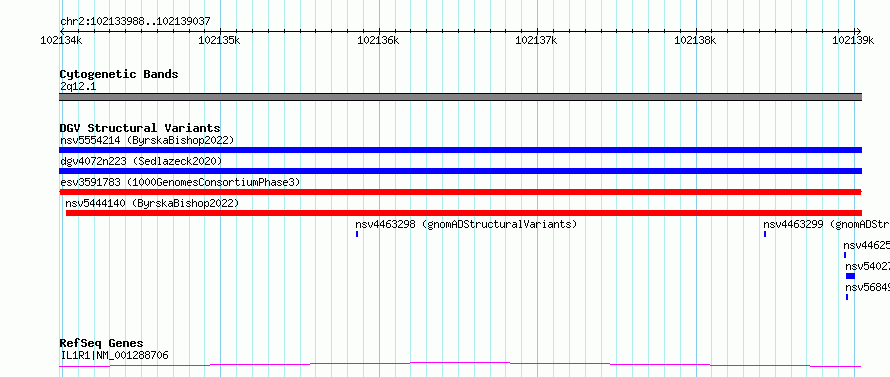Open the DGV Structural Variants track title
This screenshot has width=890, height=377.
point(140,128)
